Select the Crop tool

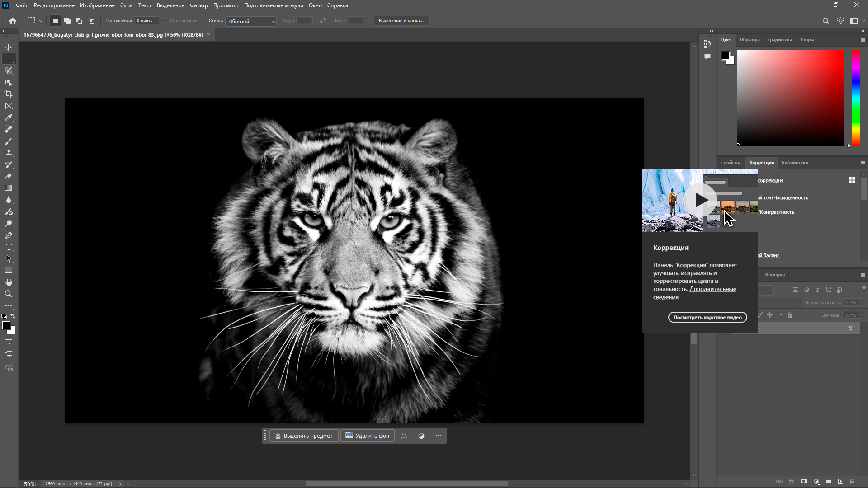click(x=9, y=94)
